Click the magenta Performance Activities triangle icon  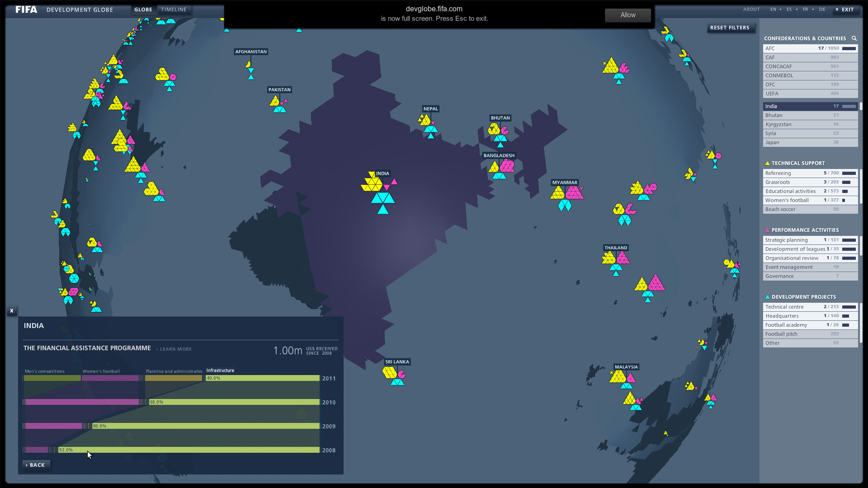pos(767,230)
